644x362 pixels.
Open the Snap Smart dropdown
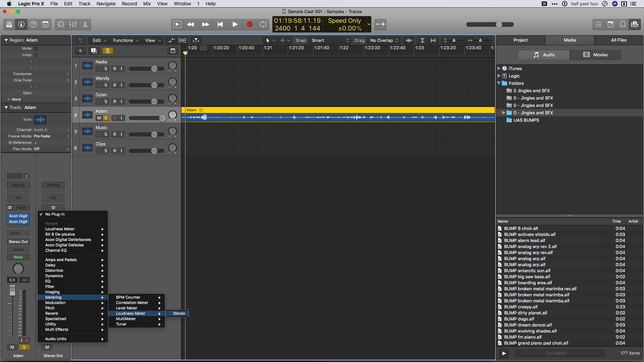pyautogui.click(x=330, y=41)
